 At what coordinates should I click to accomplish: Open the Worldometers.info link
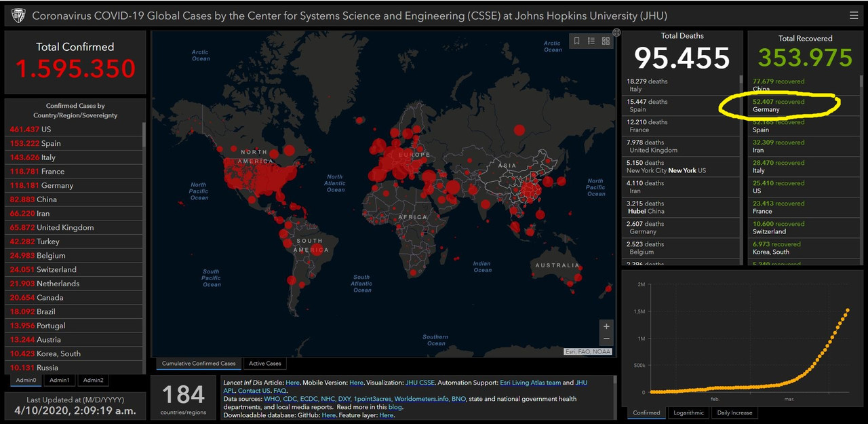coord(421,399)
